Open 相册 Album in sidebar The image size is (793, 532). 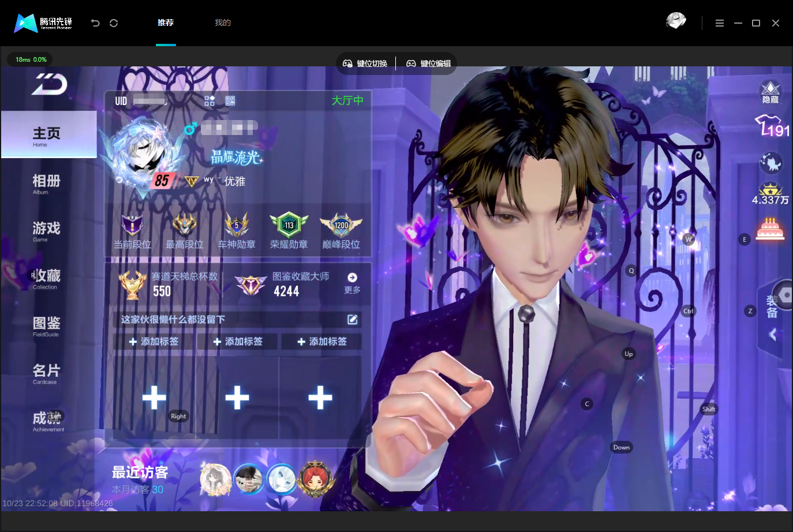tap(46, 183)
